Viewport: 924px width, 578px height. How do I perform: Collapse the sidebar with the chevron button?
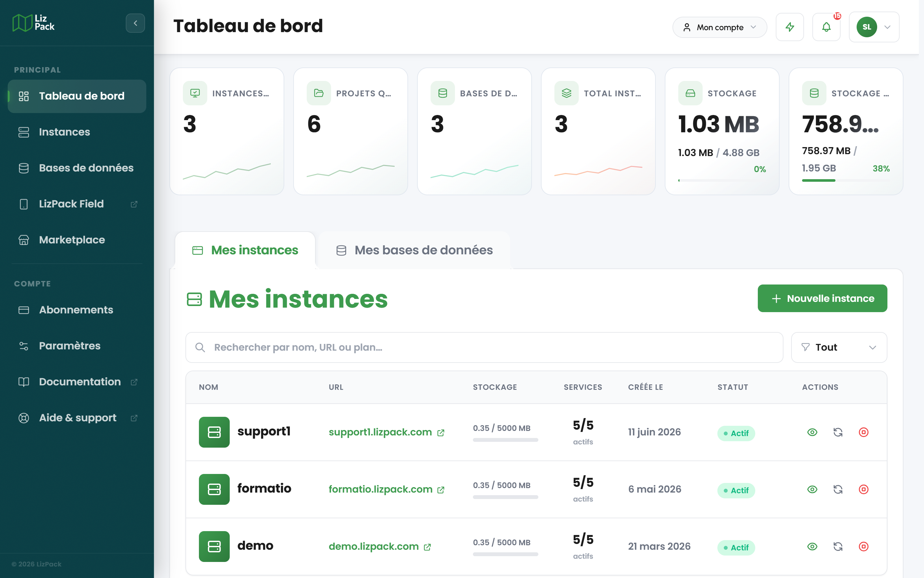pyautogui.click(x=135, y=23)
